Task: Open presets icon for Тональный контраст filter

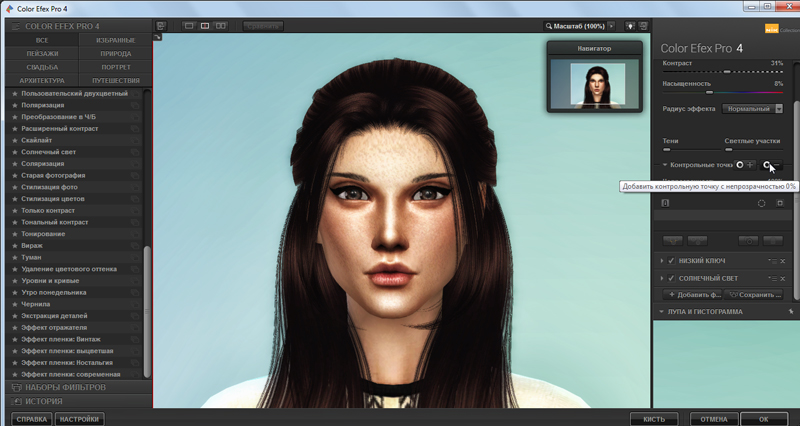Action: pos(135,222)
